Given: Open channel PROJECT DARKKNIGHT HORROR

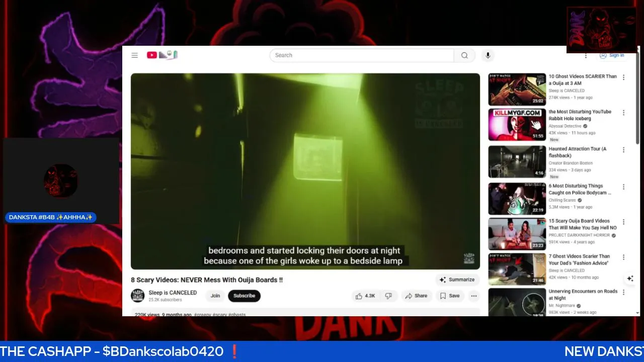Looking at the screenshot, I should tap(579, 235).
